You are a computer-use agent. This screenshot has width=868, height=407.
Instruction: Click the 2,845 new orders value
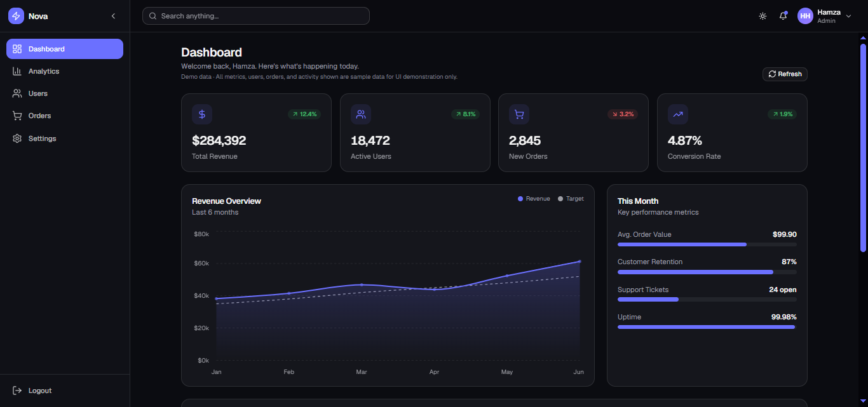click(x=526, y=140)
